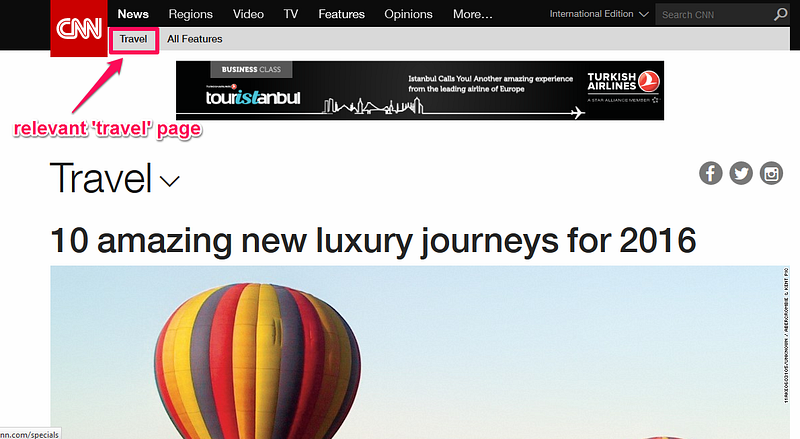
Task: Open the Opinions section
Action: point(408,14)
